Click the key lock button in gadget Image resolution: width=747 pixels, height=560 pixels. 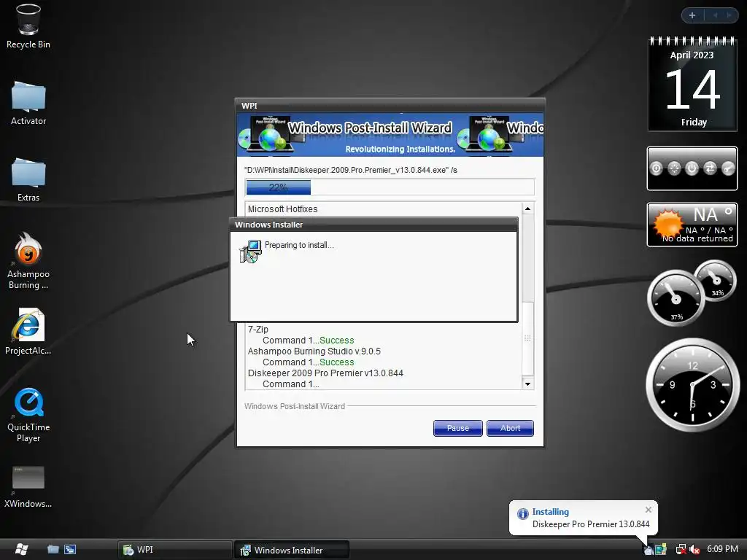tap(728, 168)
